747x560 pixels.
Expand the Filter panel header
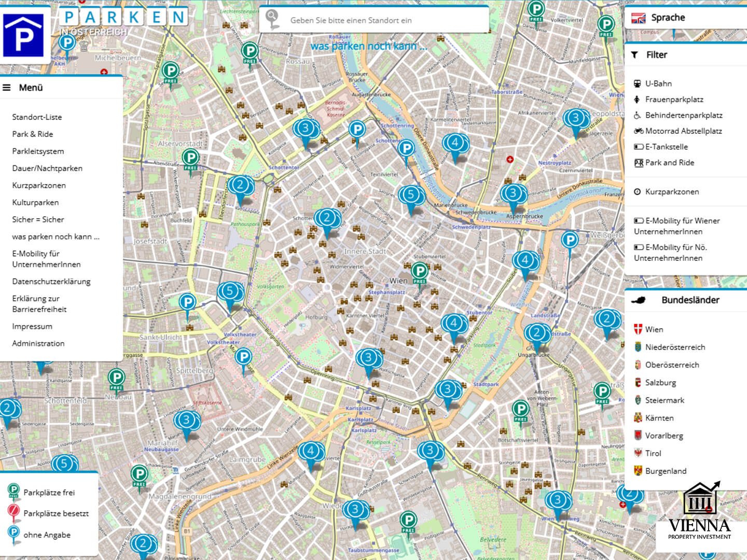[x=656, y=55]
